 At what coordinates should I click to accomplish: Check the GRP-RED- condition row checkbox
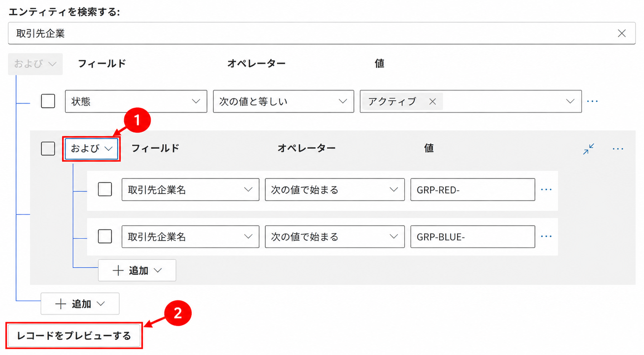pyautogui.click(x=105, y=190)
